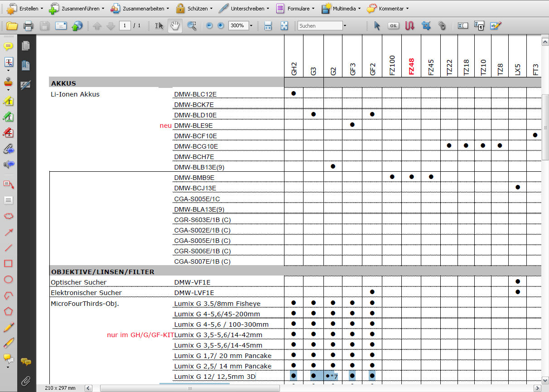
Task: Click in the Suchen search field
Action: (x=320, y=26)
